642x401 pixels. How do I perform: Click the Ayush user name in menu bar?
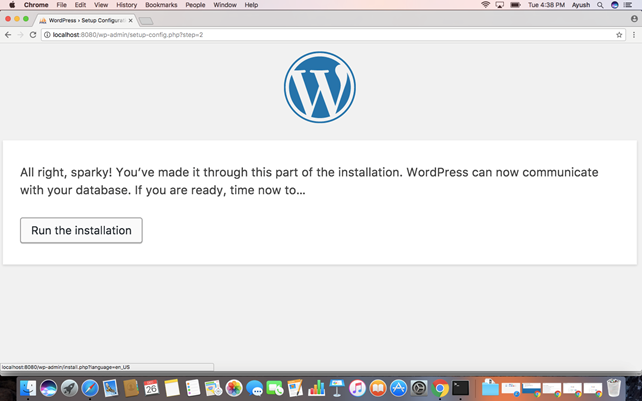click(x=581, y=5)
